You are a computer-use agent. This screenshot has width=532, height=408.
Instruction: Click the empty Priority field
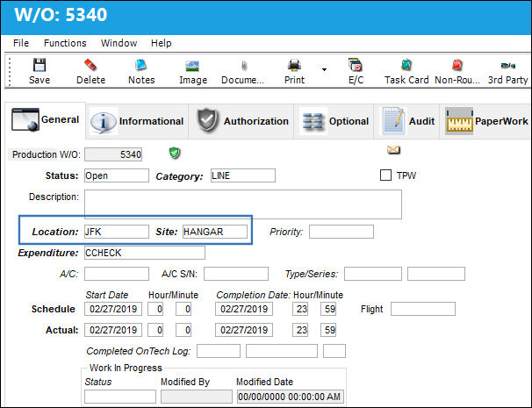(341, 232)
